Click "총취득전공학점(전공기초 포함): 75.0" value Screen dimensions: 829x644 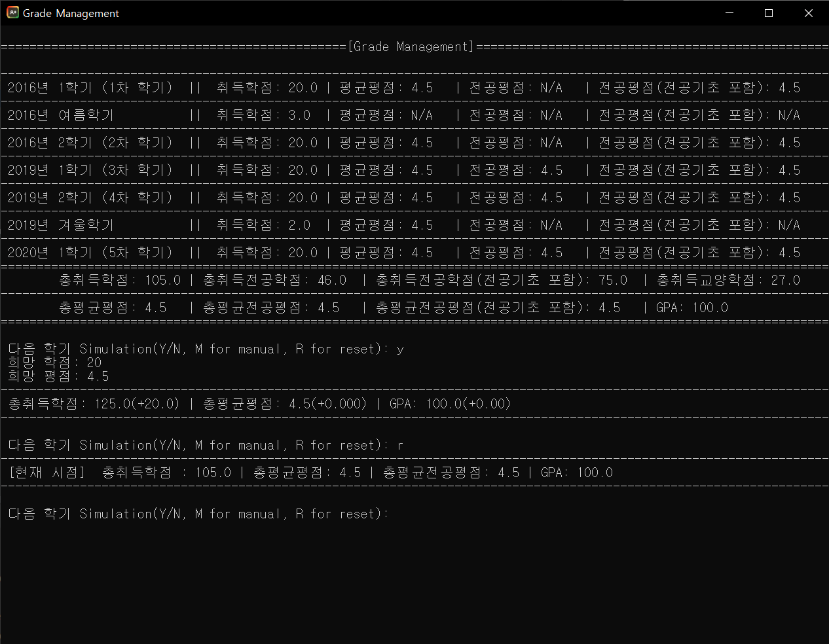pos(501,280)
